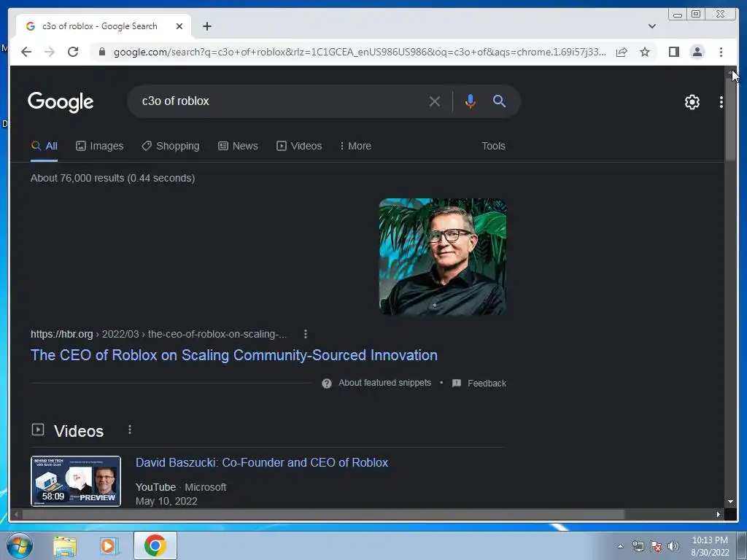Switch to Images results
This screenshot has width=747, height=560.
coord(99,146)
